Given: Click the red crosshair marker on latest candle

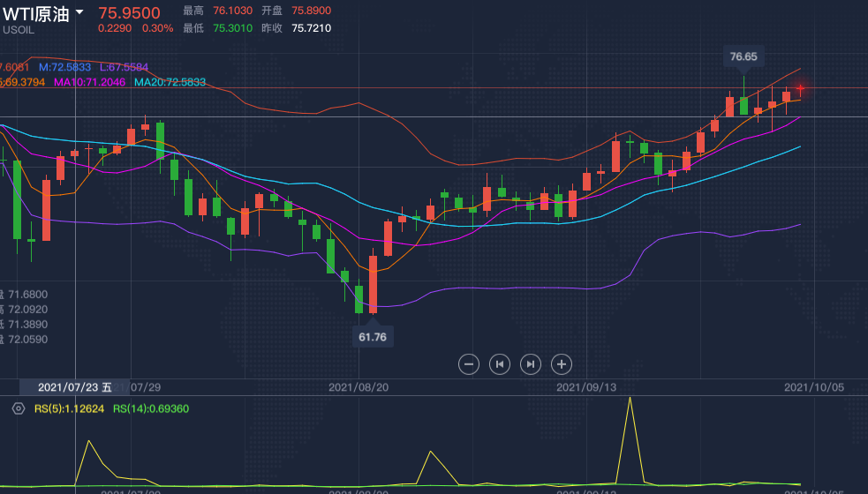Looking at the screenshot, I should (801, 89).
